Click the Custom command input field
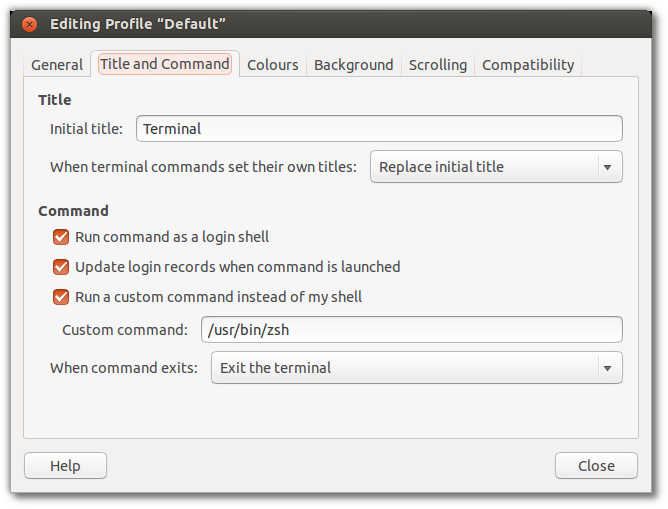 point(412,330)
